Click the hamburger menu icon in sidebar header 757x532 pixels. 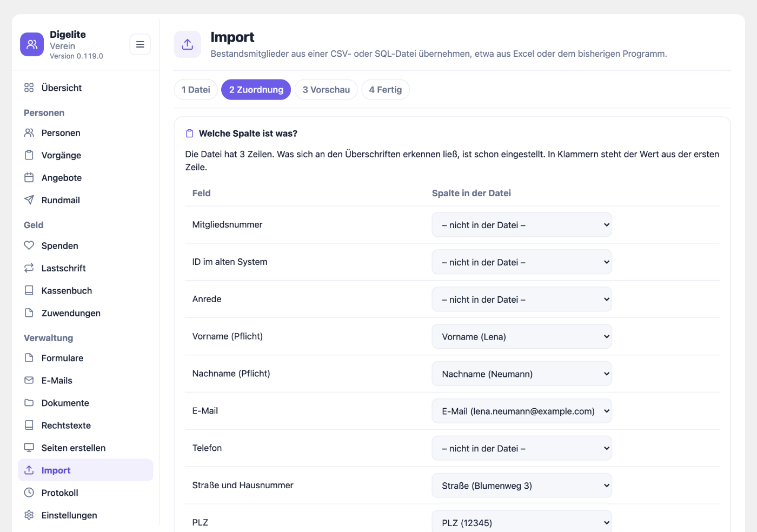point(140,44)
